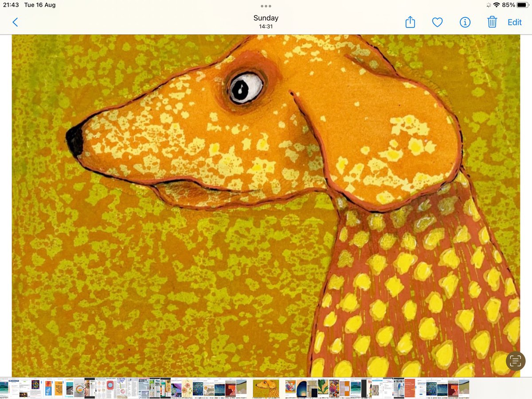Mark the photo as favorite with heart
Viewport: 532px width, 399px height.
pos(438,22)
